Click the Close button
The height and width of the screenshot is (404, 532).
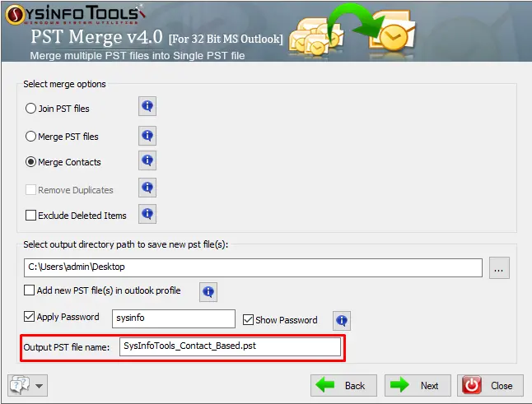(x=490, y=385)
